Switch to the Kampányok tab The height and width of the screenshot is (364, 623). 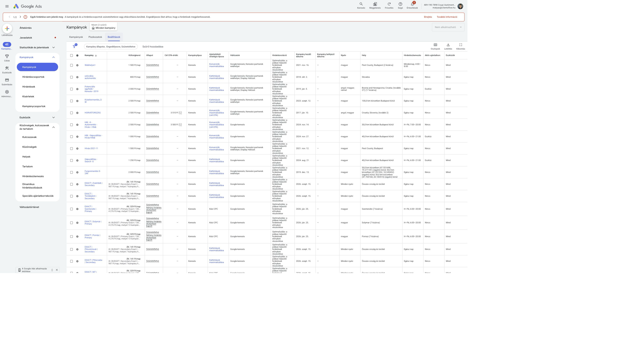pyautogui.click(x=76, y=37)
